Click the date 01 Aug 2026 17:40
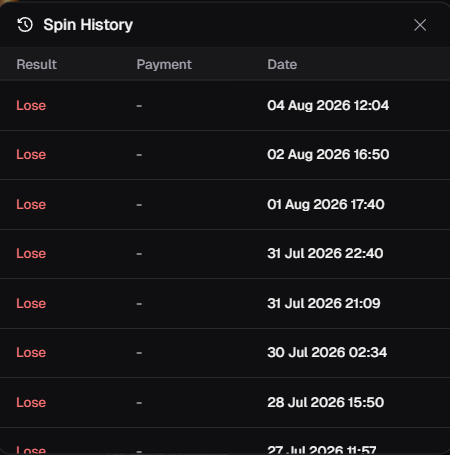 coord(326,205)
